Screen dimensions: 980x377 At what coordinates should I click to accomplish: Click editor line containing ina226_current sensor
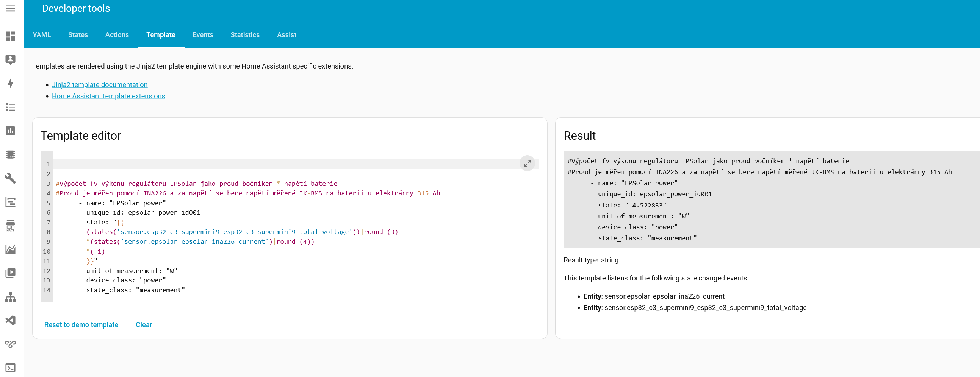(200, 241)
